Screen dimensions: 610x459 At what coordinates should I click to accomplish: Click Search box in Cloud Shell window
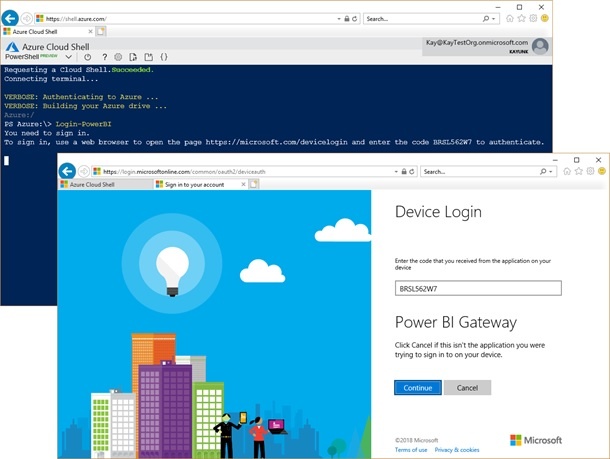click(422, 19)
